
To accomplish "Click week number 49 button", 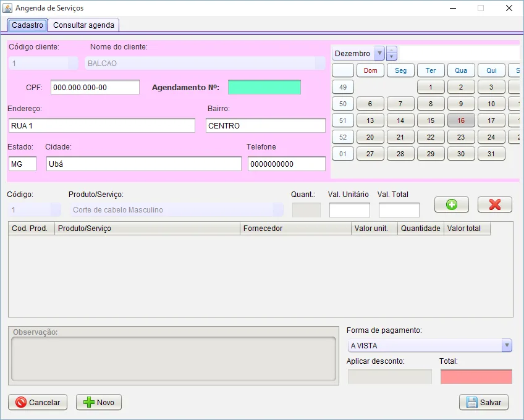I will click(343, 87).
